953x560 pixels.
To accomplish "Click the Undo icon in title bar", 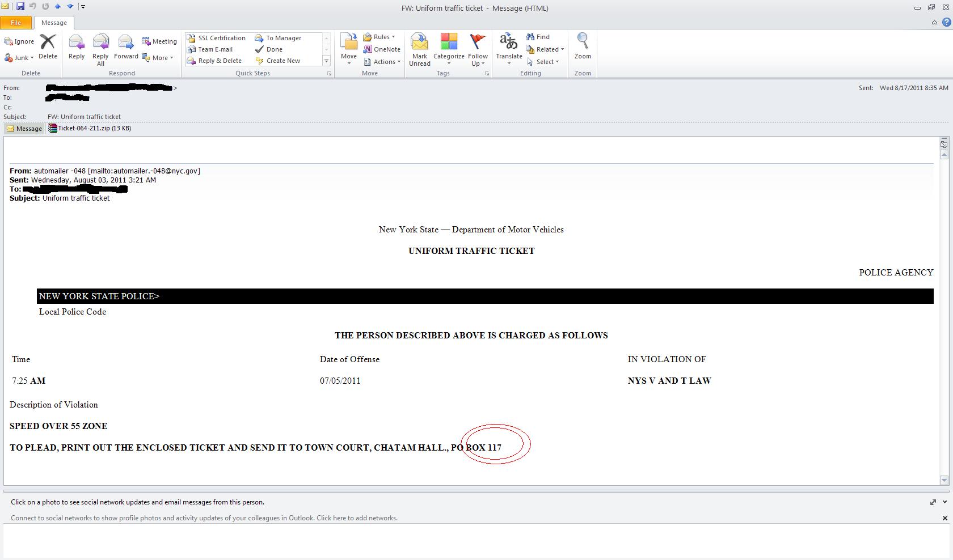I will (33, 7).
